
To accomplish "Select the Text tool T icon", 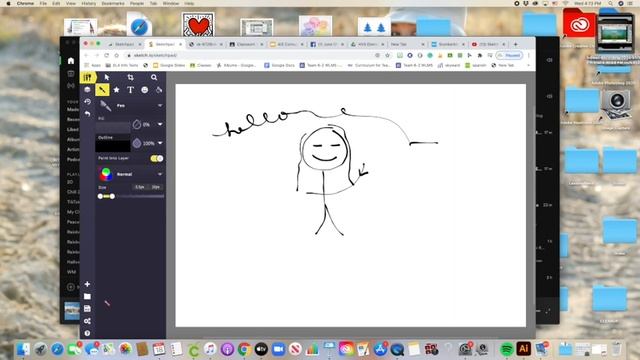I will pyautogui.click(x=130, y=90).
